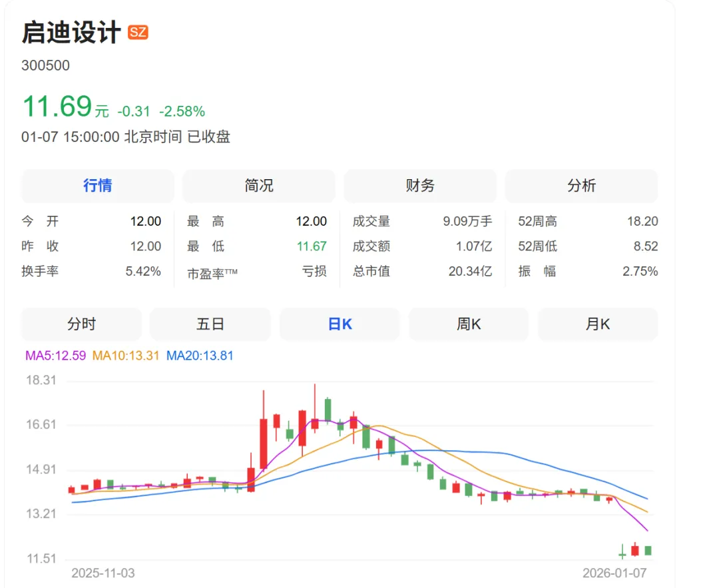Viewport: 719px width, 588px height.
Task: Click the percent change -2.58%
Action: pyautogui.click(x=182, y=111)
